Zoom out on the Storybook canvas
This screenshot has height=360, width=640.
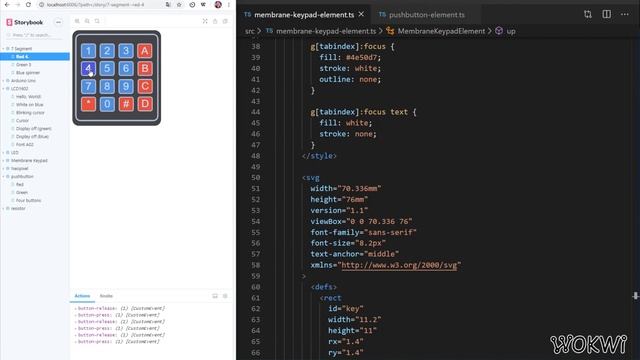pyautogui.click(x=87, y=21)
